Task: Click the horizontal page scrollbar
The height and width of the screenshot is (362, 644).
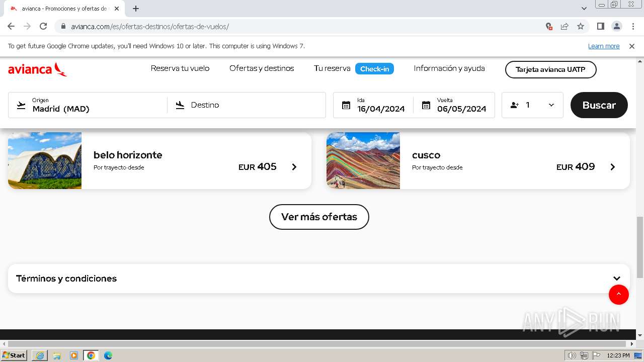Action: coord(317,344)
